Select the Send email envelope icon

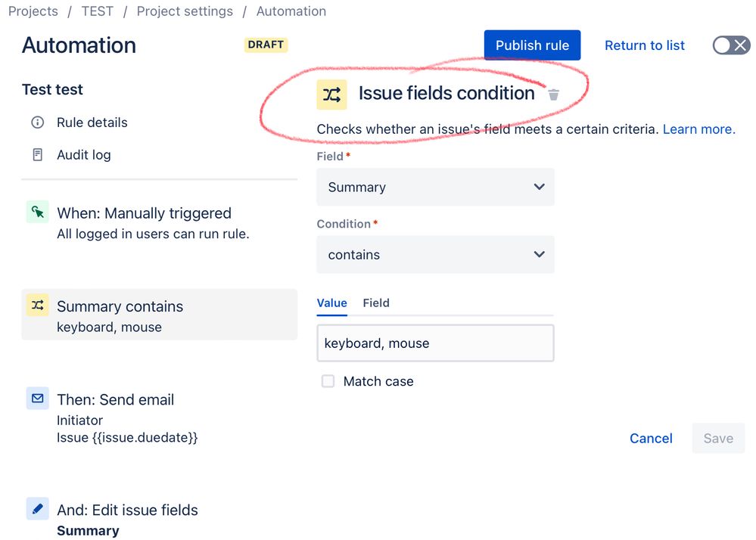(x=38, y=399)
